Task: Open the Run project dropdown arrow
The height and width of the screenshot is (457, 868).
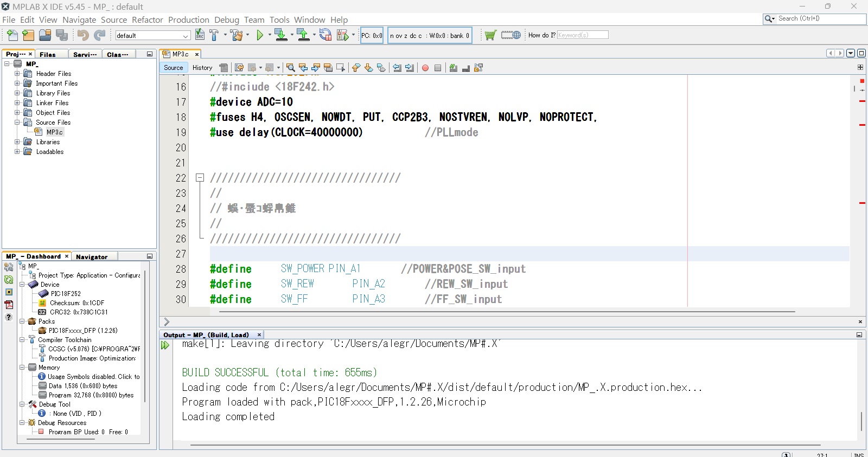Action: (270, 35)
